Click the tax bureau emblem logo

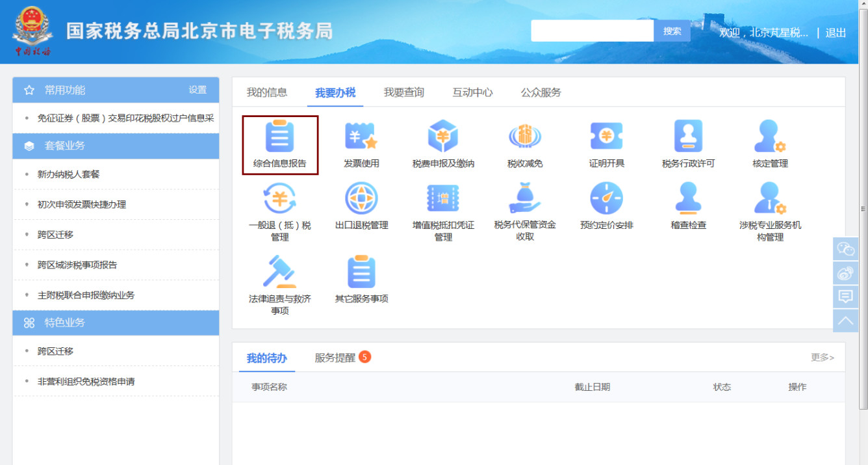pos(32,31)
